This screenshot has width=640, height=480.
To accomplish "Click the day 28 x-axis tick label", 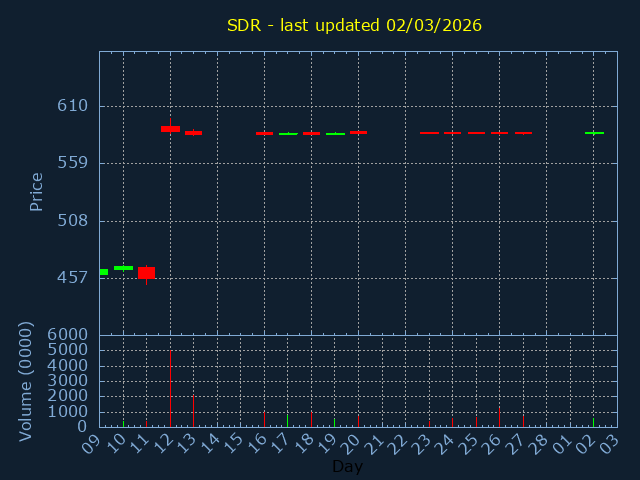I will (541, 442).
